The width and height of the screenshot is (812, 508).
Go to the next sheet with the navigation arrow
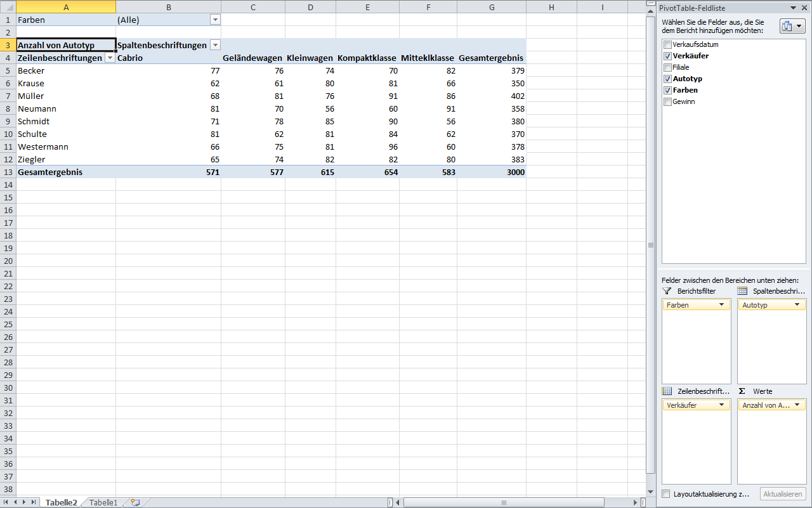(24, 502)
